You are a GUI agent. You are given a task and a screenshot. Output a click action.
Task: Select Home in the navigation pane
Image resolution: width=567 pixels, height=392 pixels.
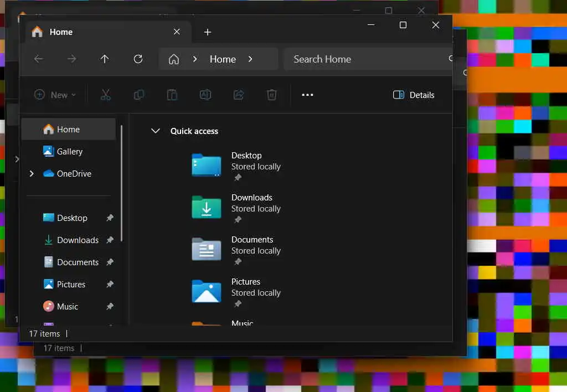click(x=69, y=129)
